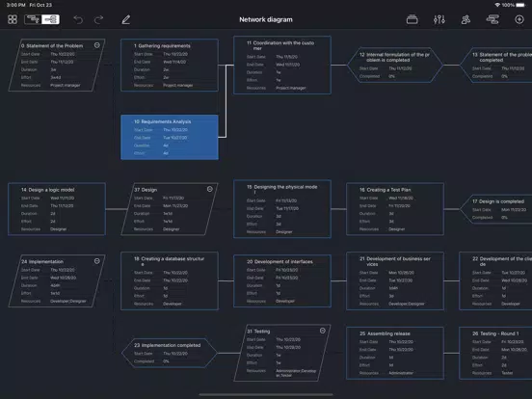
Task: Select the Creating a Test Plan node
Action: [395, 209]
